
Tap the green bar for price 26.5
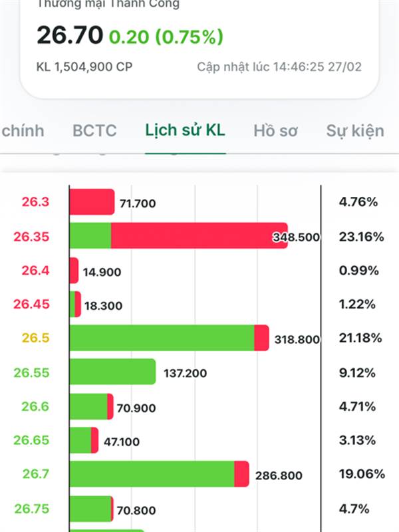pyautogui.click(x=162, y=338)
